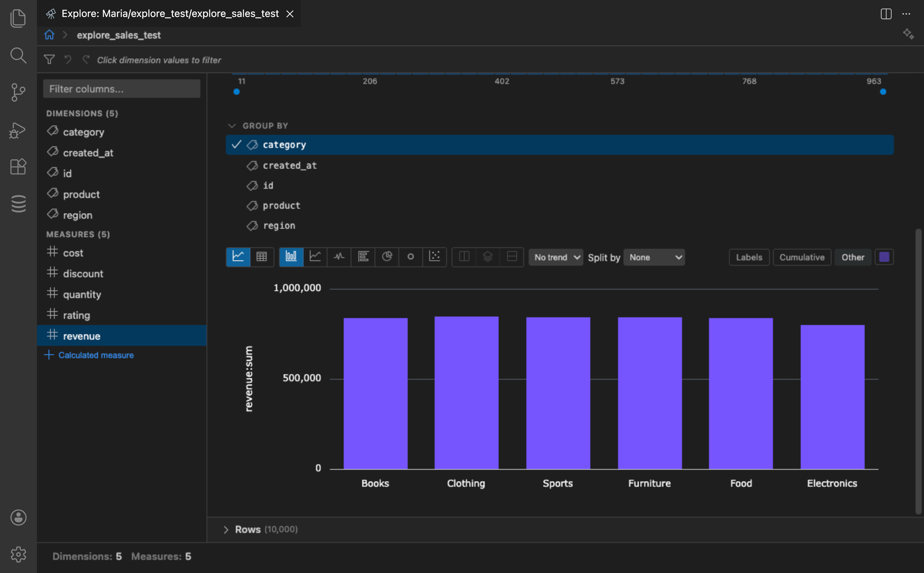Open the Split by None dropdown
This screenshot has width=924, height=573.
(654, 257)
